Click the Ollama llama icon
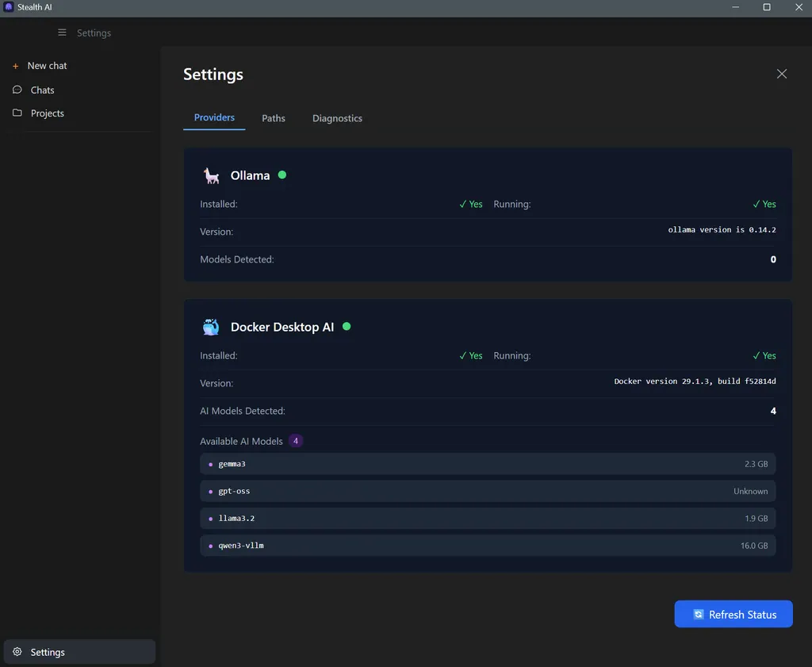The image size is (812, 667). pyautogui.click(x=211, y=175)
